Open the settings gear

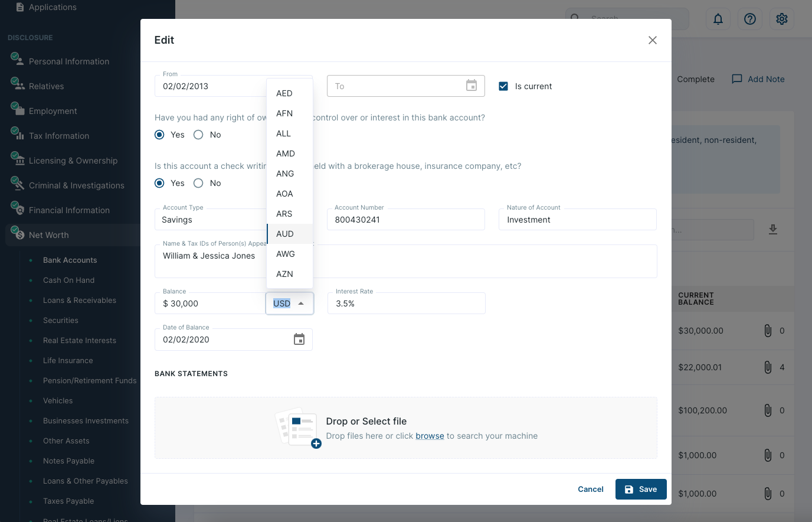click(x=781, y=19)
